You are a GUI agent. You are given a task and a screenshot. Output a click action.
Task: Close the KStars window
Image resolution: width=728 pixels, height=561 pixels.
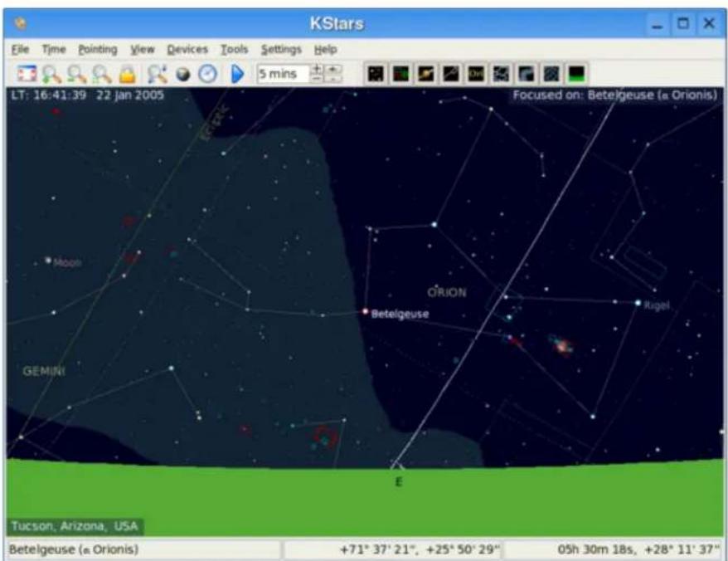tap(709, 24)
